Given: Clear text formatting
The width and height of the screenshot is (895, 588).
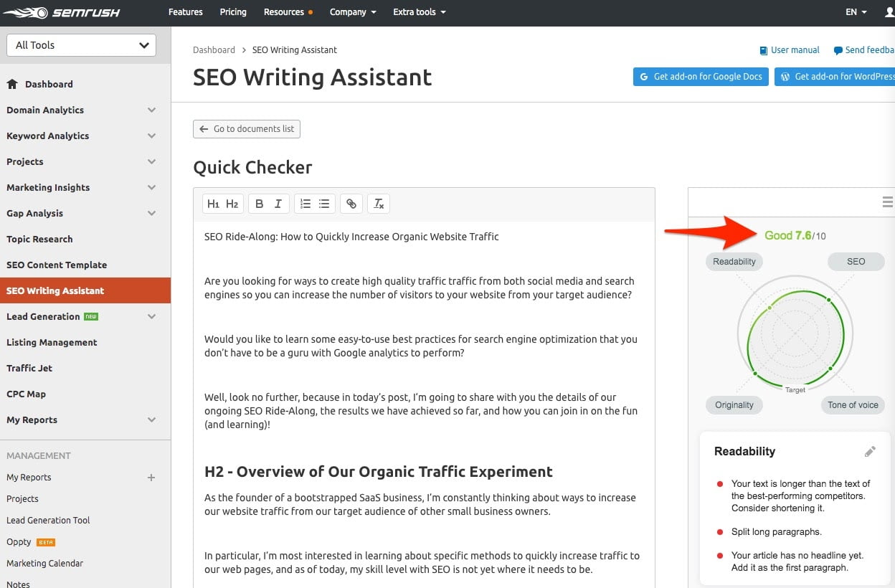Looking at the screenshot, I should click(379, 204).
